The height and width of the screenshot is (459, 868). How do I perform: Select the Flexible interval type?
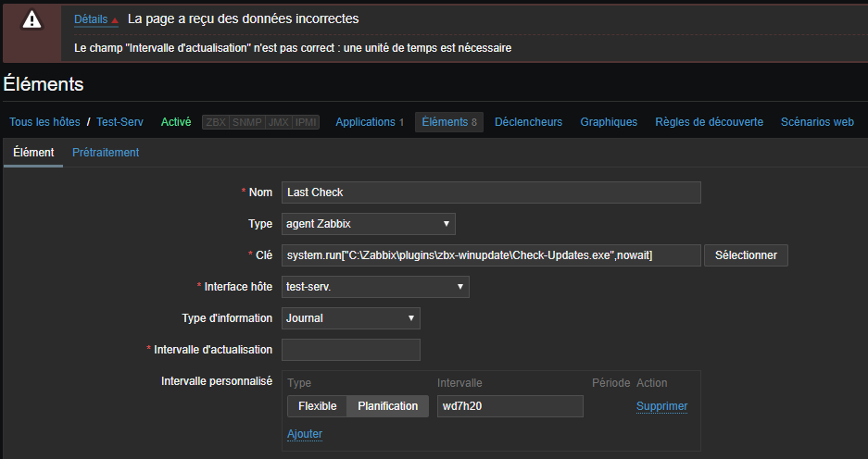click(317, 406)
